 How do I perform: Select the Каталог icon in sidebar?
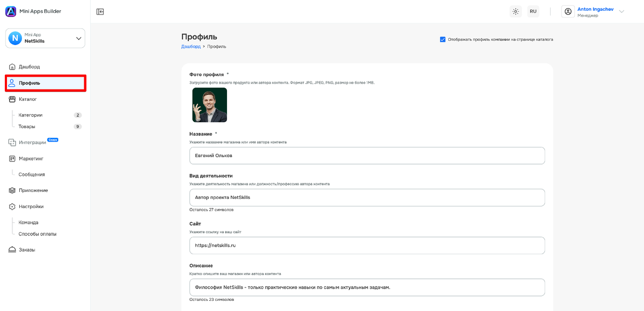click(12, 99)
